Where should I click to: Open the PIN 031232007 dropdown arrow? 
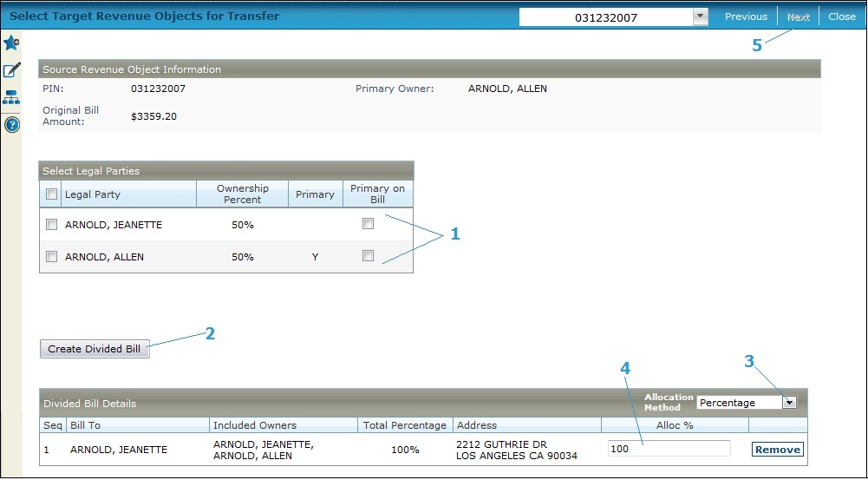pyautogui.click(x=701, y=16)
